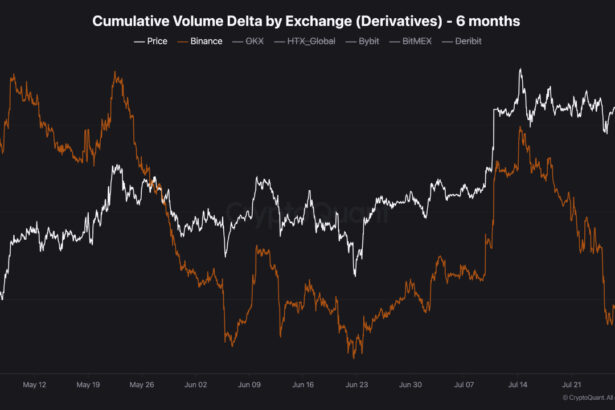615x410 pixels.
Task: Click the white Price line marker
Action: pyautogui.click(x=138, y=41)
